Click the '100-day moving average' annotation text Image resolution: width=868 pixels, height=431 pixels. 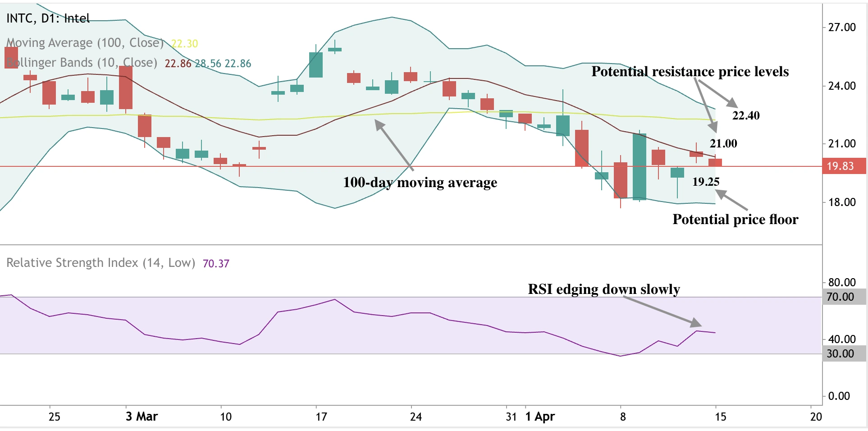pyautogui.click(x=420, y=183)
